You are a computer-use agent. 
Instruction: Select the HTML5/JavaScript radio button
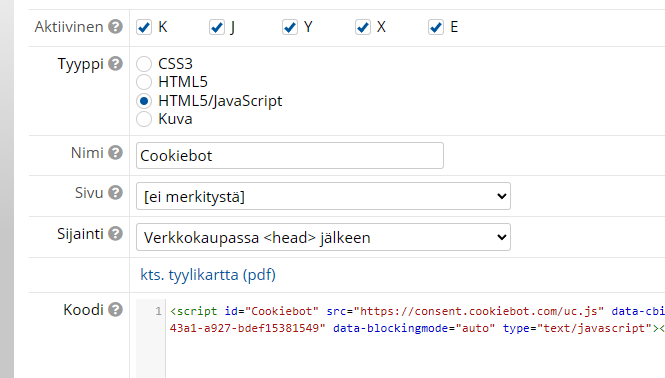click(x=144, y=101)
